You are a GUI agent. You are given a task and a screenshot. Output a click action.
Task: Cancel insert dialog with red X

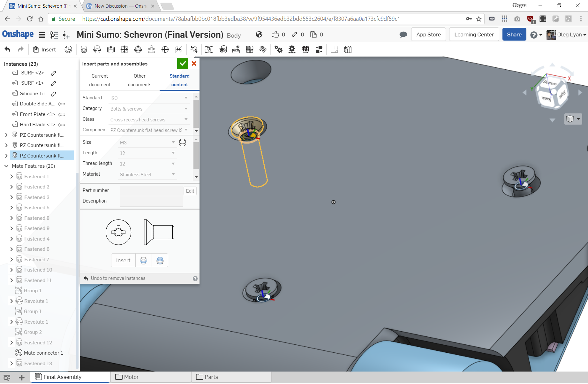[x=194, y=64]
